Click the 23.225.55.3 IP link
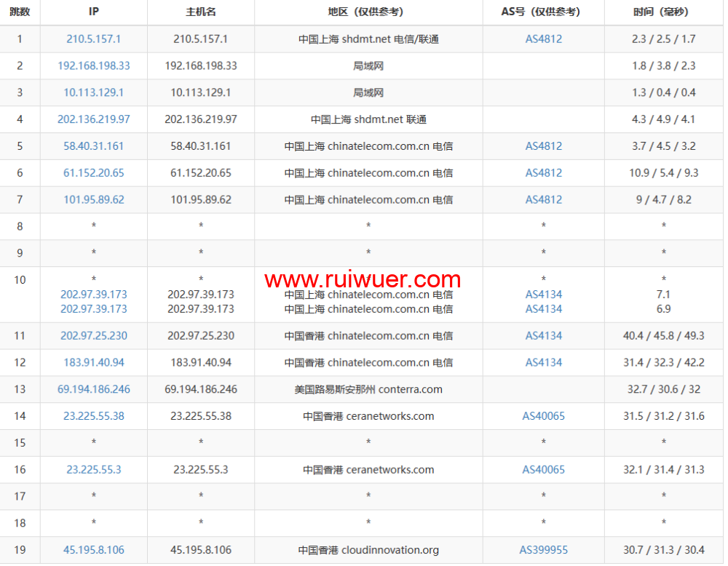Viewport: 728px width, 566px height. [x=93, y=470]
